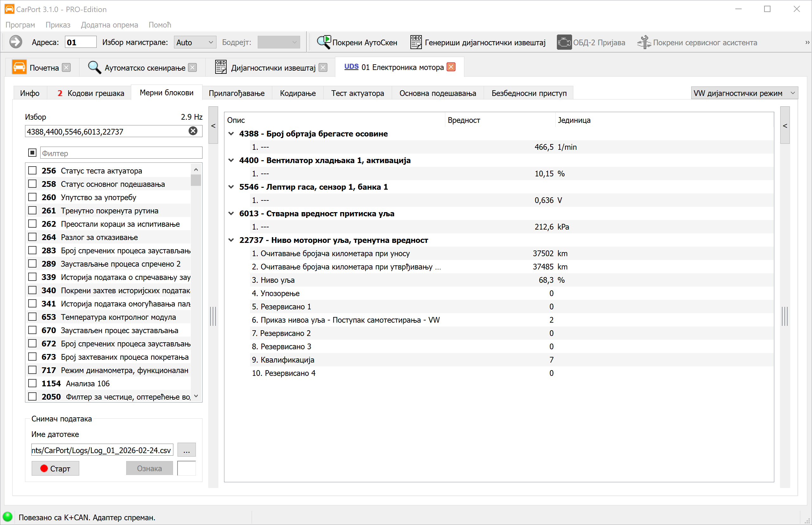Screen dimensions: 812x525
Task: Click the Генериши дијагностички извештај icon
Action: click(x=416, y=42)
